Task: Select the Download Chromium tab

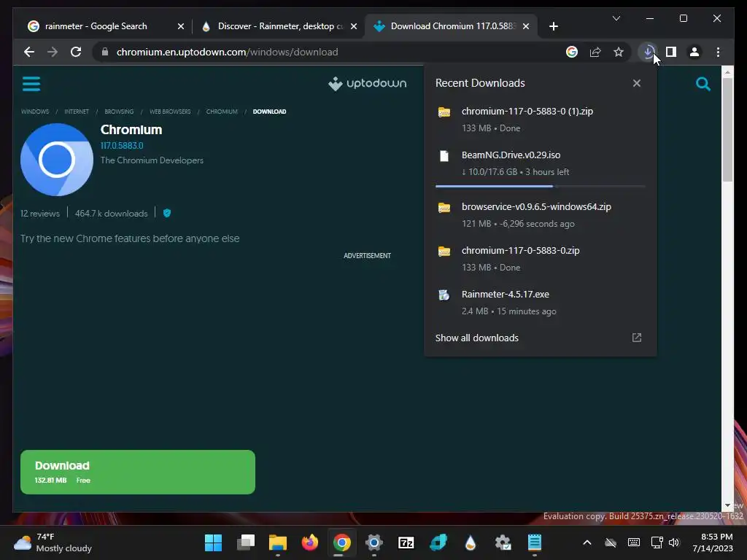Action: [x=450, y=26]
